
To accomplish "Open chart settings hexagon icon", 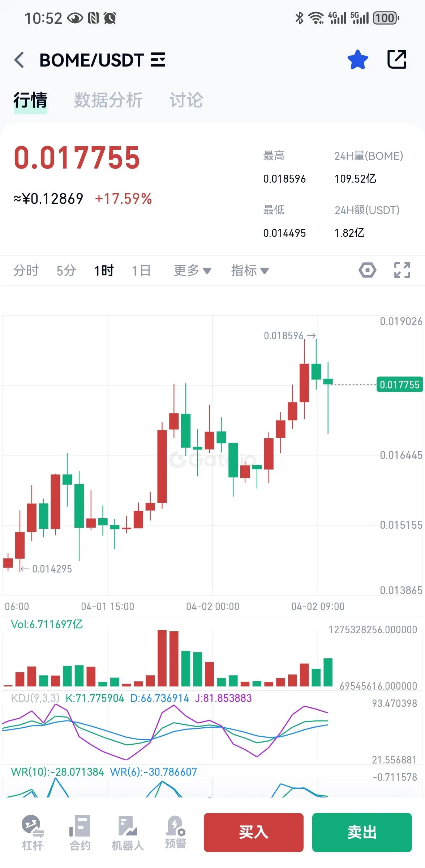I will [x=368, y=270].
